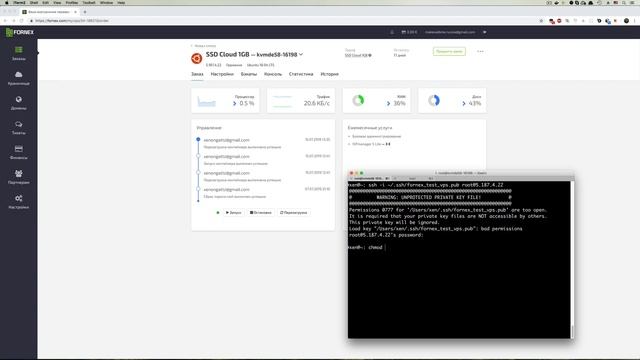This screenshot has width=640, height=360.
Task: Expand the server name kvmde58-16198 dropdown
Action: point(301,54)
